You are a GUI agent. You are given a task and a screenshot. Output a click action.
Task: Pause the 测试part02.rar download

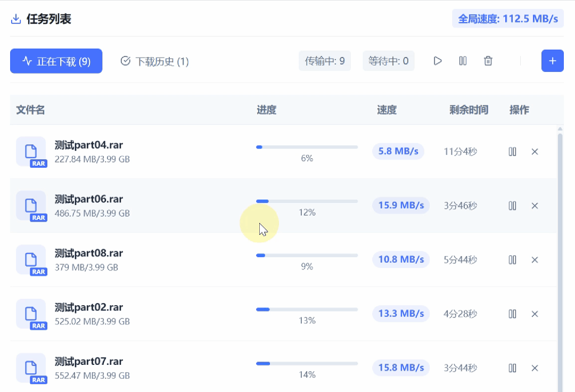pyautogui.click(x=512, y=314)
